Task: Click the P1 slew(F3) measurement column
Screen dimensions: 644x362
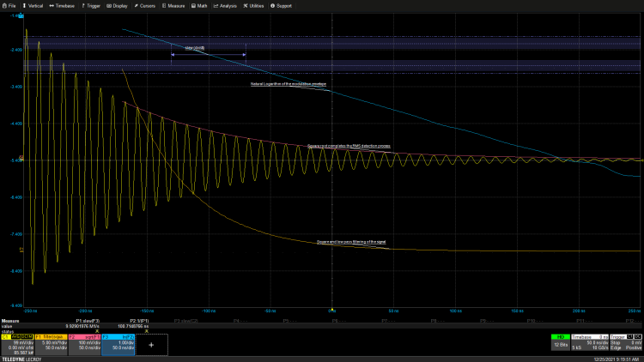Action: click(x=90, y=323)
